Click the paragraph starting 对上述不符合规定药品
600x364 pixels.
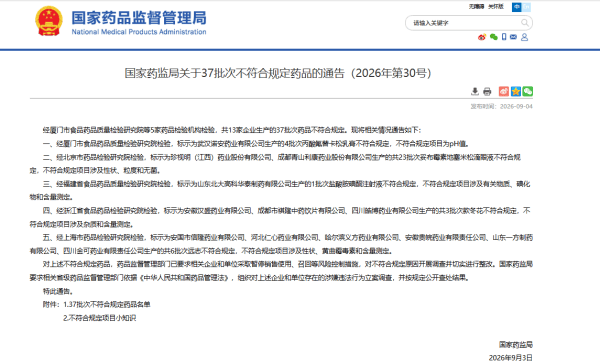(281, 271)
